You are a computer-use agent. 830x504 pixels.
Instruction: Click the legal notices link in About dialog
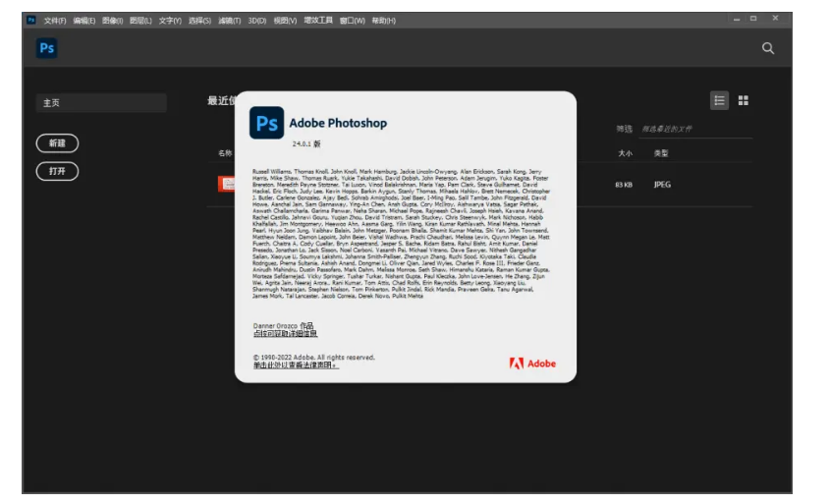pos(296,365)
